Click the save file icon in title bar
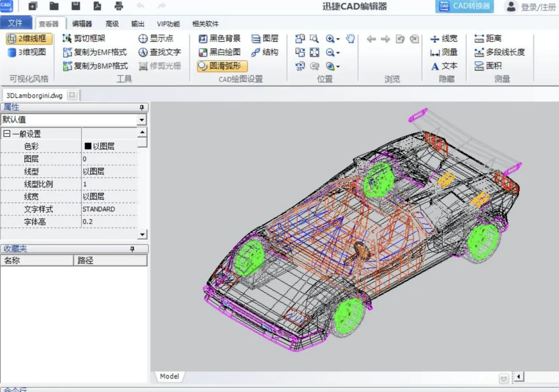This screenshot has width=559, height=392. tap(76, 6)
